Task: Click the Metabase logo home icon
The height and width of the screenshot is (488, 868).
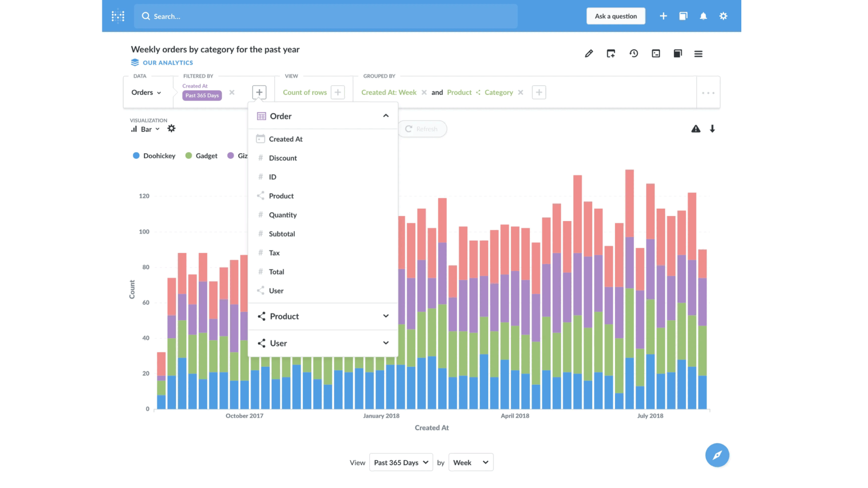Action: coord(118,16)
